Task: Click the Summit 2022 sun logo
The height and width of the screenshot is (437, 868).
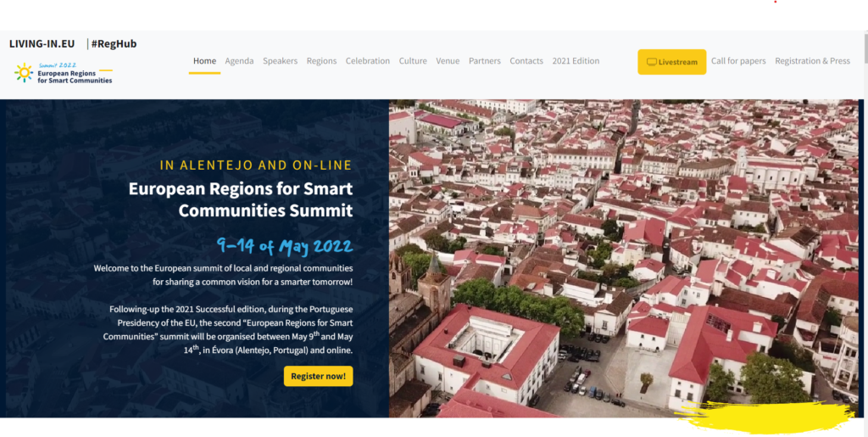Action: point(24,73)
